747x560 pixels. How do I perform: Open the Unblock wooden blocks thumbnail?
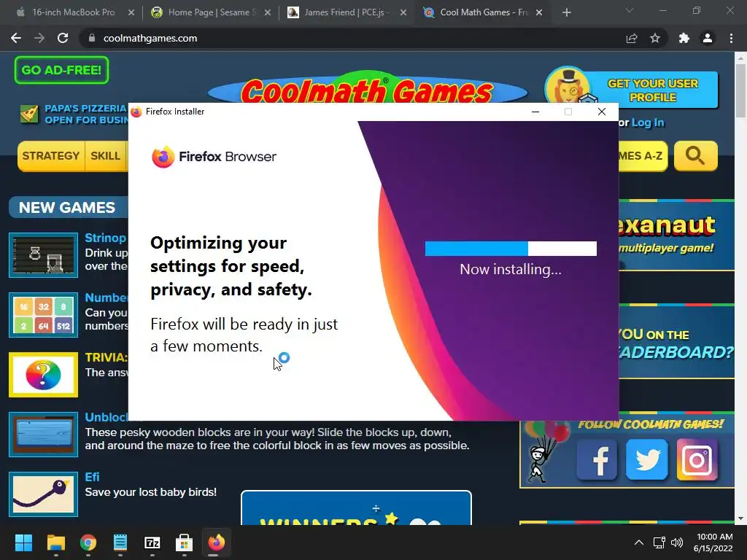[x=43, y=435]
